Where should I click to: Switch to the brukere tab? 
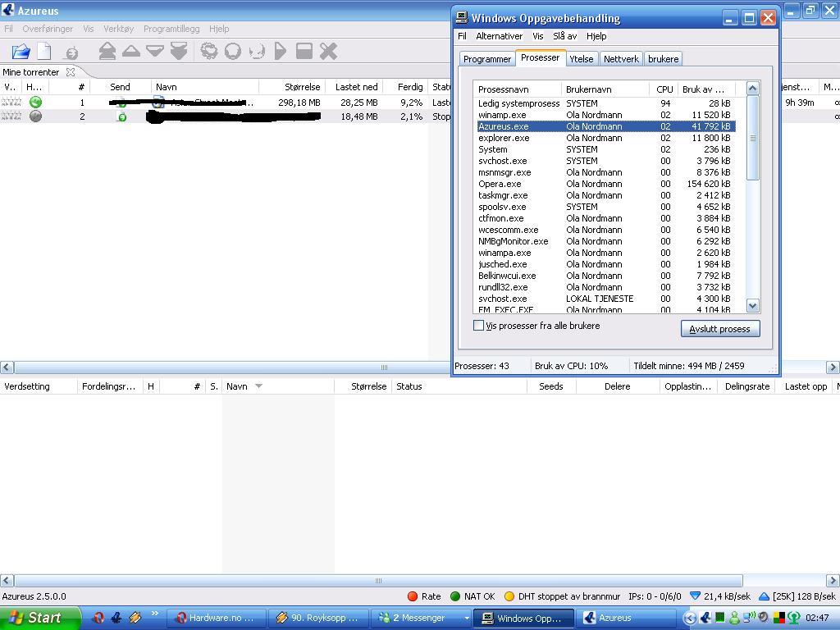663,59
